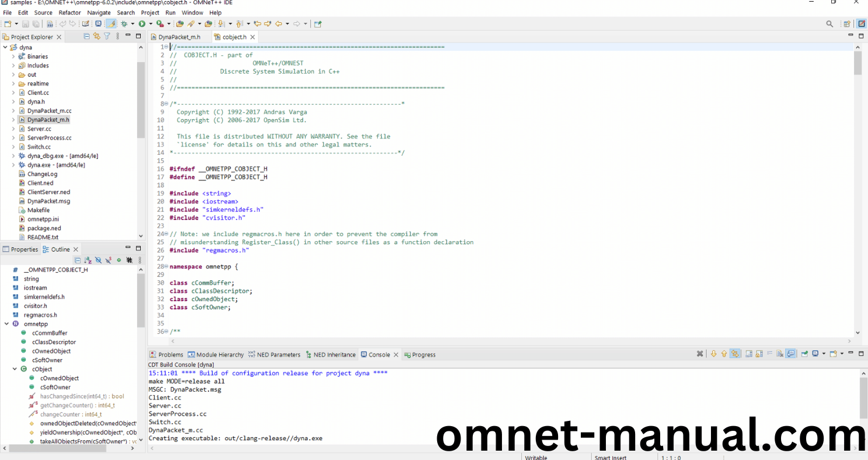Expand the Binaries folder in project tree
Viewport: 868px width, 460px height.
click(x=13, y=57)
